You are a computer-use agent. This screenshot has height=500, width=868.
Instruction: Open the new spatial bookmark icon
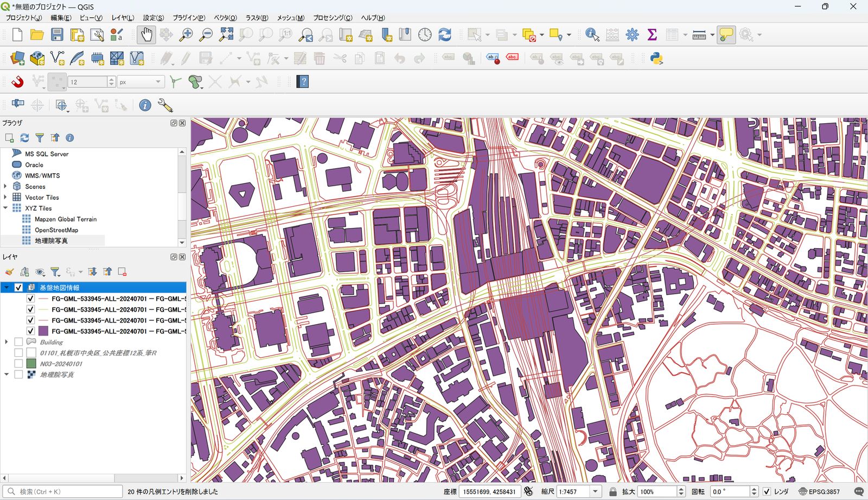pos(386,35)
